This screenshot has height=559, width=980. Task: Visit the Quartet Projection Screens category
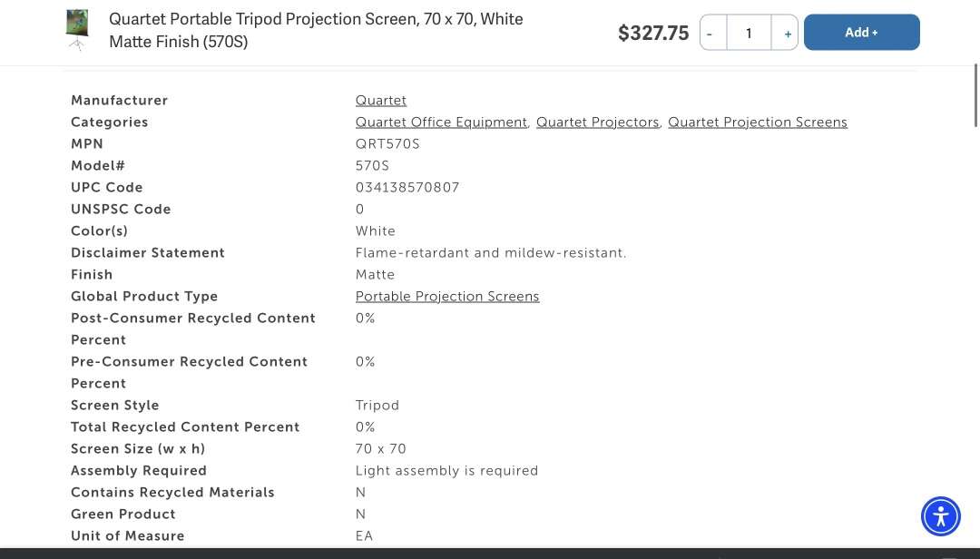pos(758,122)
